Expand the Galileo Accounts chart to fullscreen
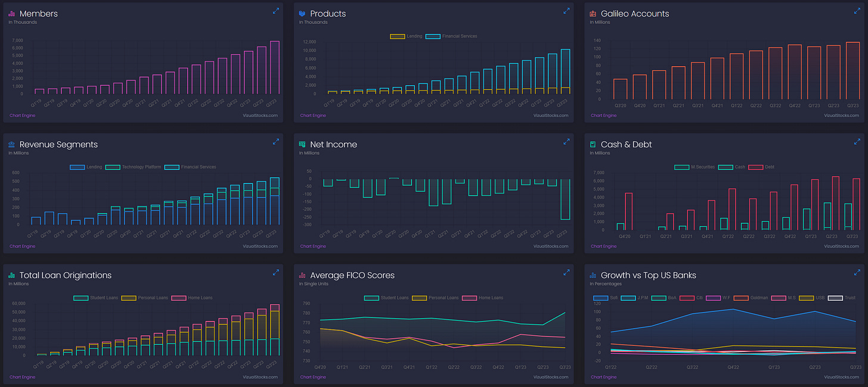Viewport: 868px width, 387px height. [857, 11]
